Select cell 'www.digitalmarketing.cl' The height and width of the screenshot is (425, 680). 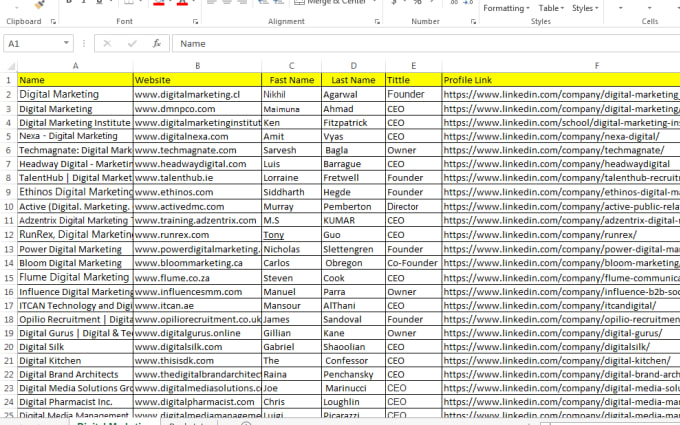click(197, 95)
